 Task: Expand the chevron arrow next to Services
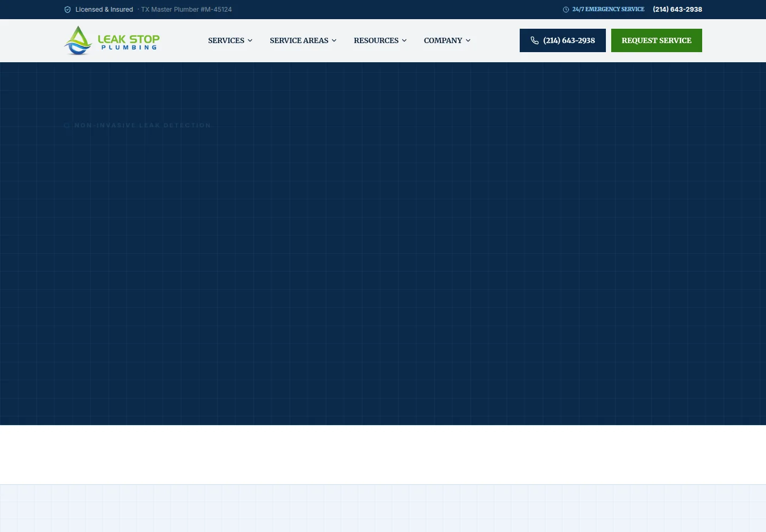(250, 40)
